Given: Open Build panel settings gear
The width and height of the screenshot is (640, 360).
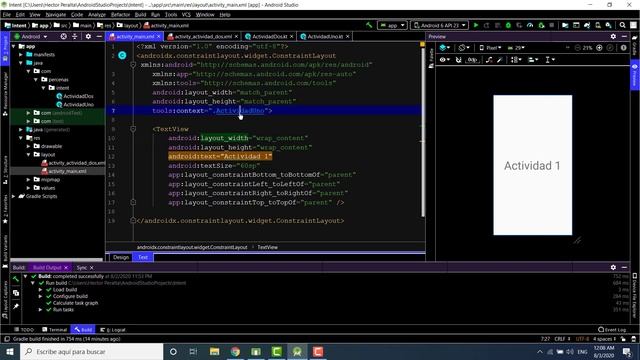Looking at the screenshot, I should point(613,267).
